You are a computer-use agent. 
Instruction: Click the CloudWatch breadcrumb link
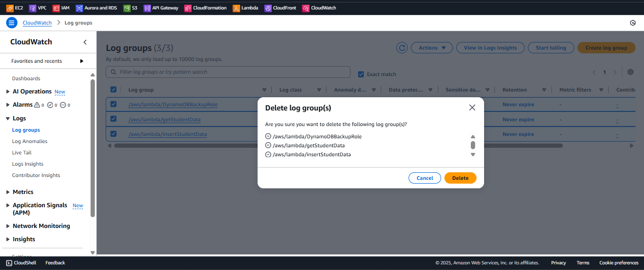coord(37,23)
